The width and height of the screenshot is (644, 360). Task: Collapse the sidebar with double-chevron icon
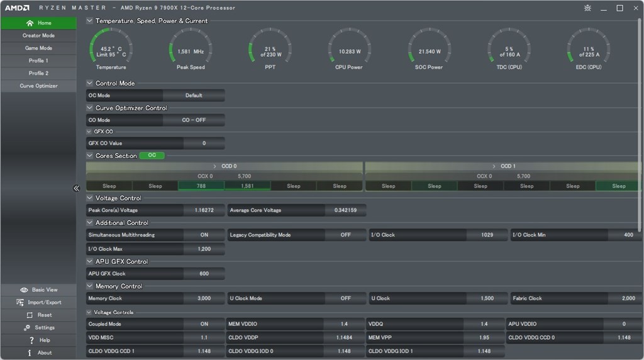click(x=76, y=188)
